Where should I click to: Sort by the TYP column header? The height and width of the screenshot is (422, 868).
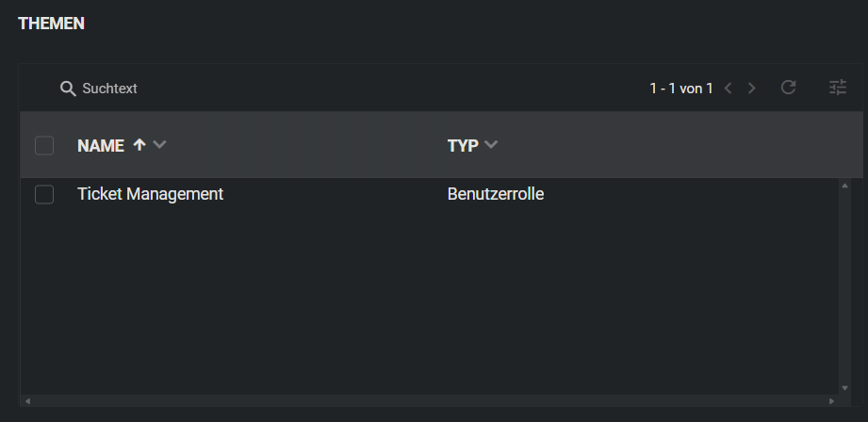tap(463, 145)
